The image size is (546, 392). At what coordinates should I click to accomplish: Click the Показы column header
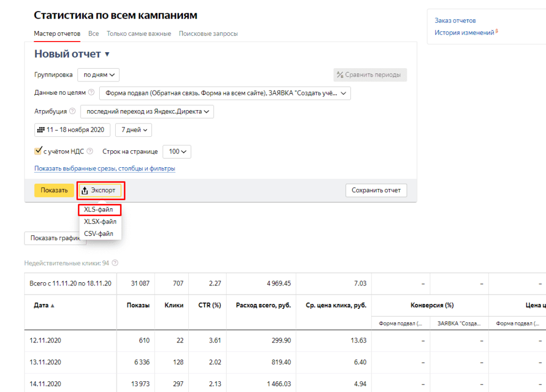[x=138, y=305]
